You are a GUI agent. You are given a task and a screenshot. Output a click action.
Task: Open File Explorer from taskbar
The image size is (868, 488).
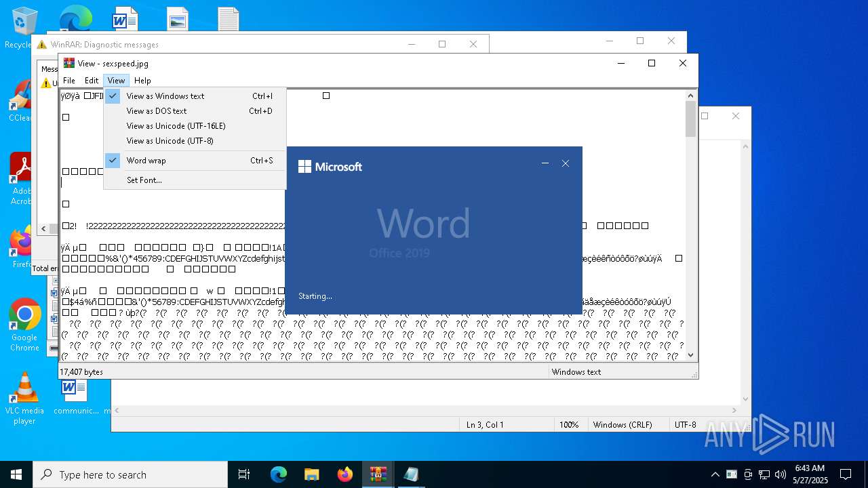(311, 474)
